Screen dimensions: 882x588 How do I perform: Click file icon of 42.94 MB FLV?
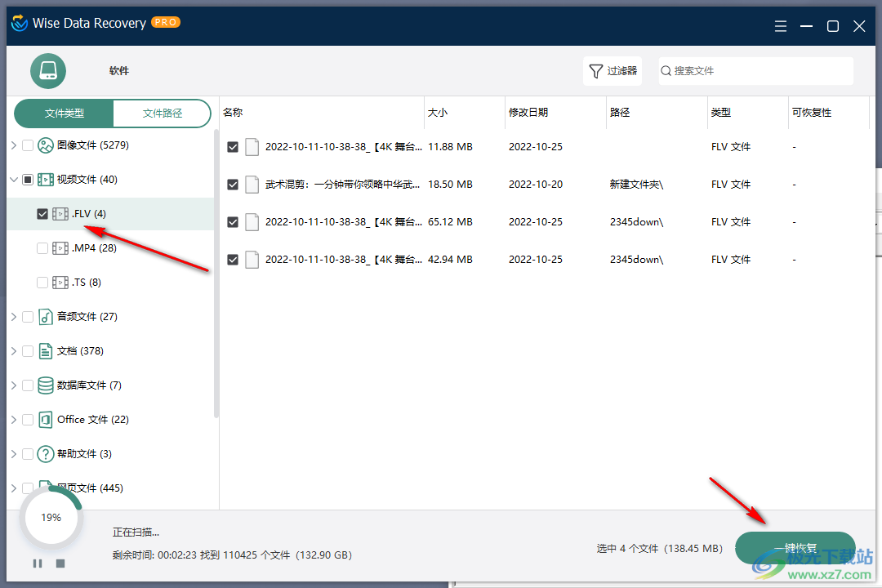(252, 260)
